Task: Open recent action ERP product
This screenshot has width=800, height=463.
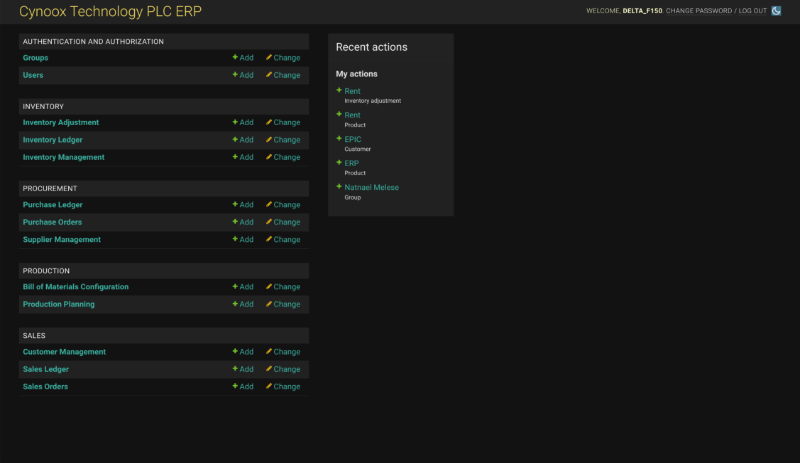Action: pyautogui.click(x=352, y=163)
